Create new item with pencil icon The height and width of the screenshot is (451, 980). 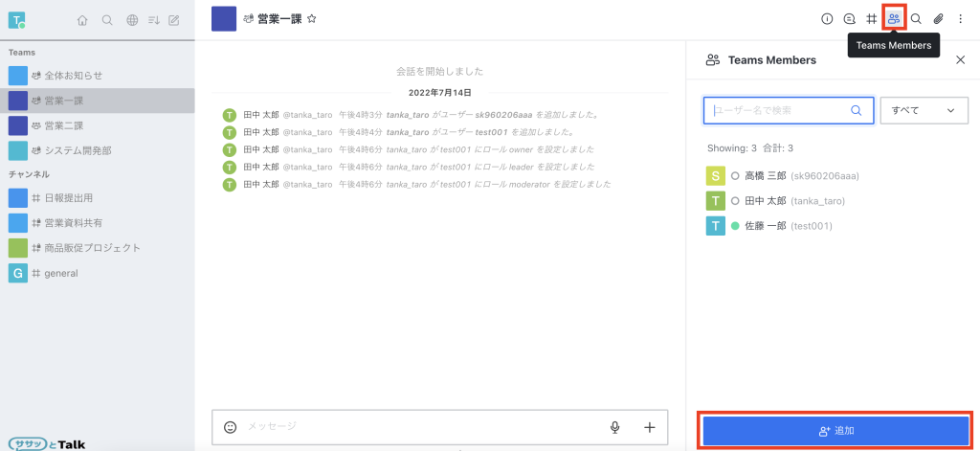click(174, 20)
